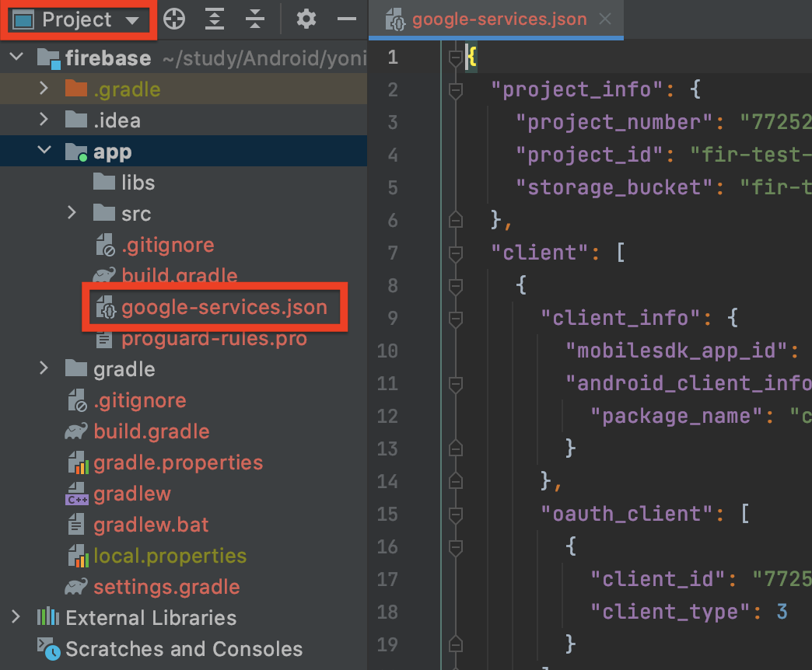Click the .gradle orange folder icon
Screen dimensions: 812x670
pos(76,89)
